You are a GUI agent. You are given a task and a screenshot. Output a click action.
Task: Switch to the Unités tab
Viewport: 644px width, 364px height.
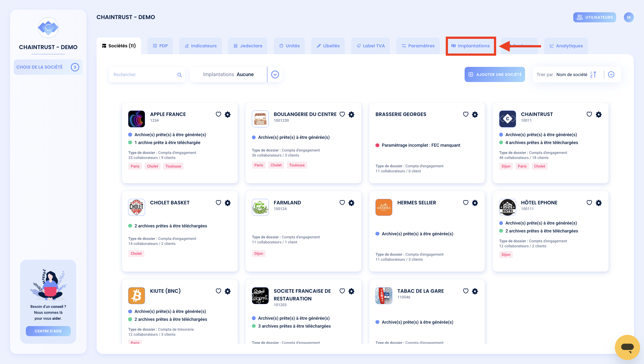pos(289,46)
